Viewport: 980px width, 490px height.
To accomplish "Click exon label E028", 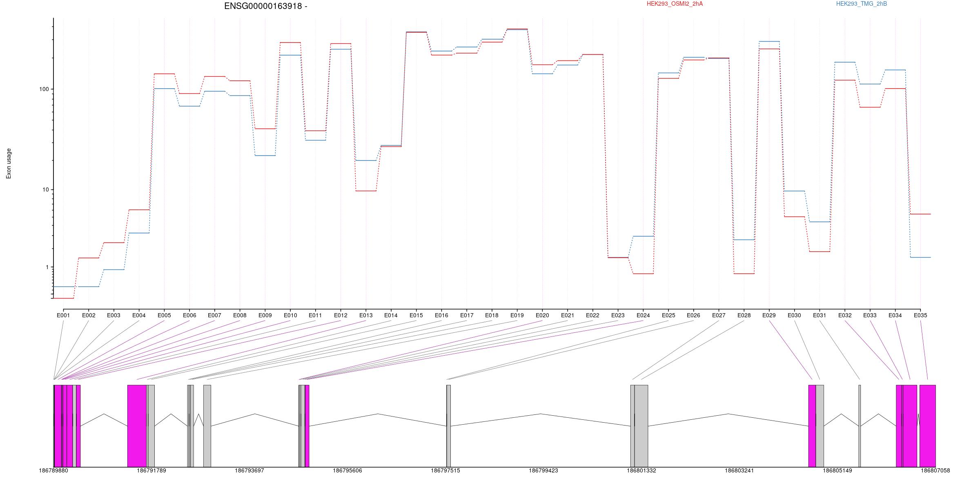I will (744, 315).
